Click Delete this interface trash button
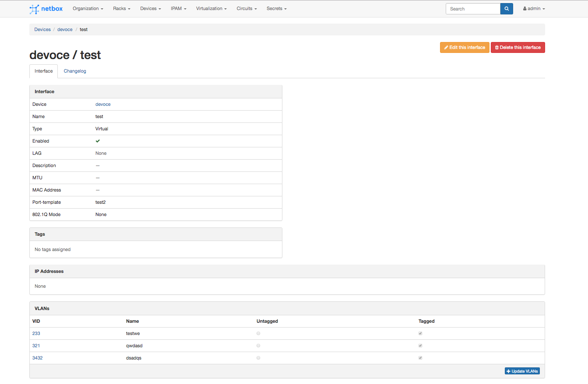The height and width of the screenshot is (384, 588). coord(518,47)
